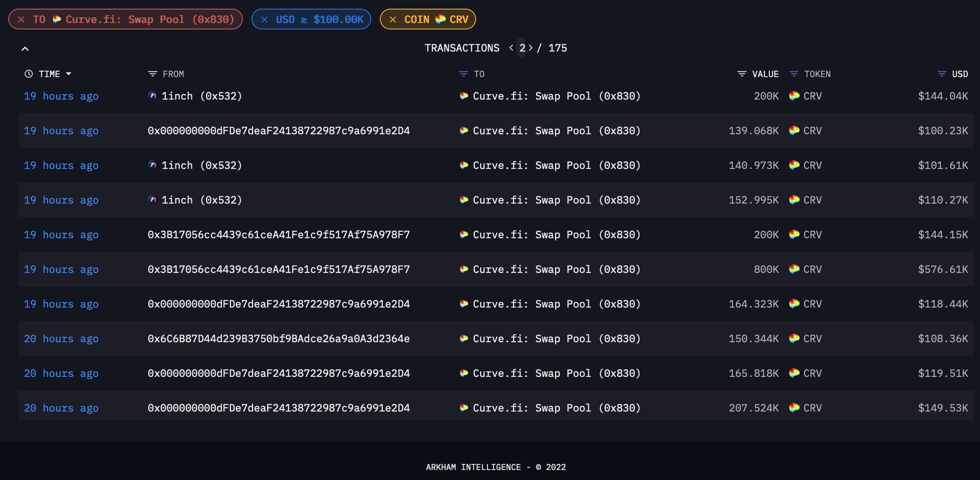980x480 pixels.
Task: Open sender address 0x000000000dFDe7 in the $119.51K row
Action: point(278,373)
